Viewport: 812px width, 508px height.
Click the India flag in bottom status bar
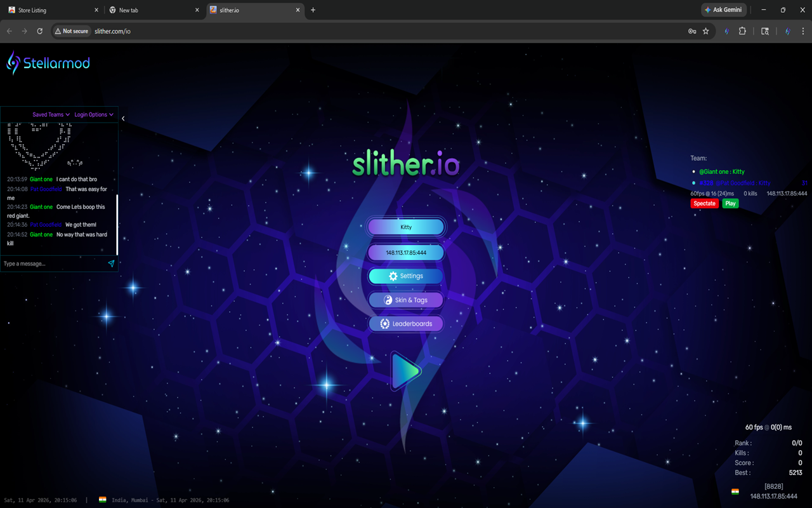102,500
